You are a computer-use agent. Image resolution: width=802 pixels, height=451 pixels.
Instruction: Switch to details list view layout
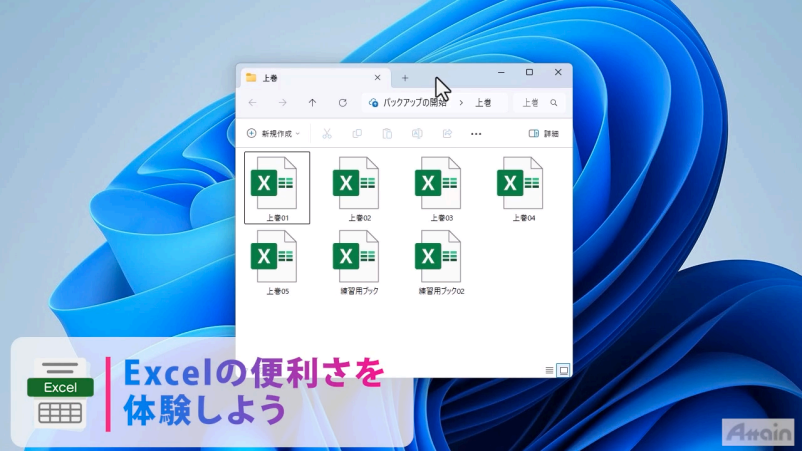pyautogui.click(x=549, y=370)
